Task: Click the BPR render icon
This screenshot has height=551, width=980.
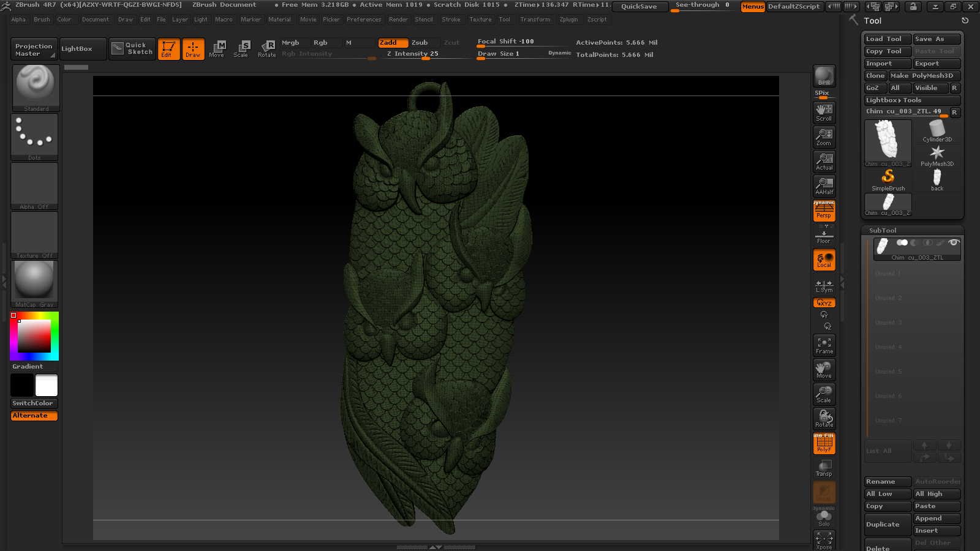Action: (824, 75)
